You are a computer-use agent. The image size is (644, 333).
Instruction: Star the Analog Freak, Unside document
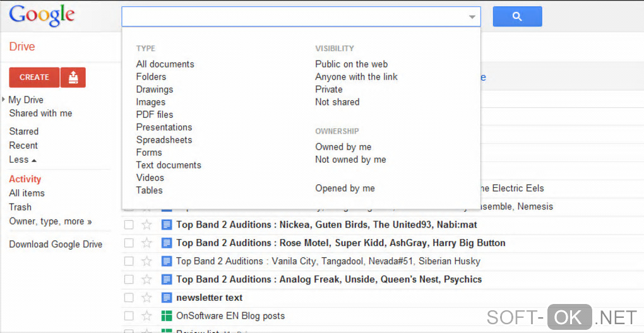[146, 279]
